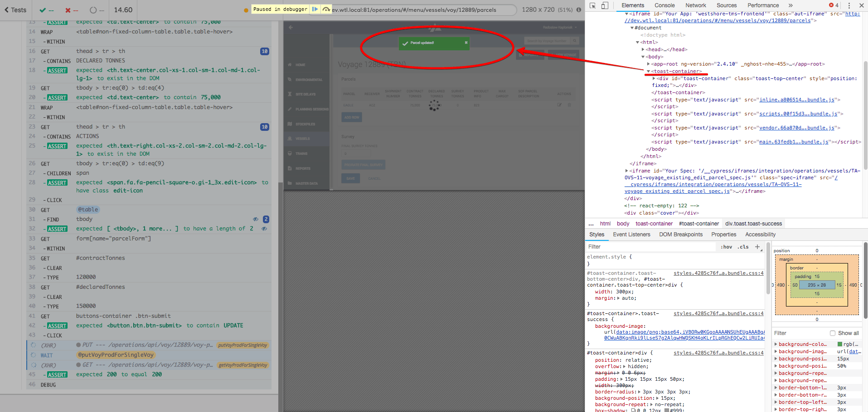Viewport: 868px width, 412px height.
Task: Click the passed tests green checkmark counter
Action: click(47, 10)
